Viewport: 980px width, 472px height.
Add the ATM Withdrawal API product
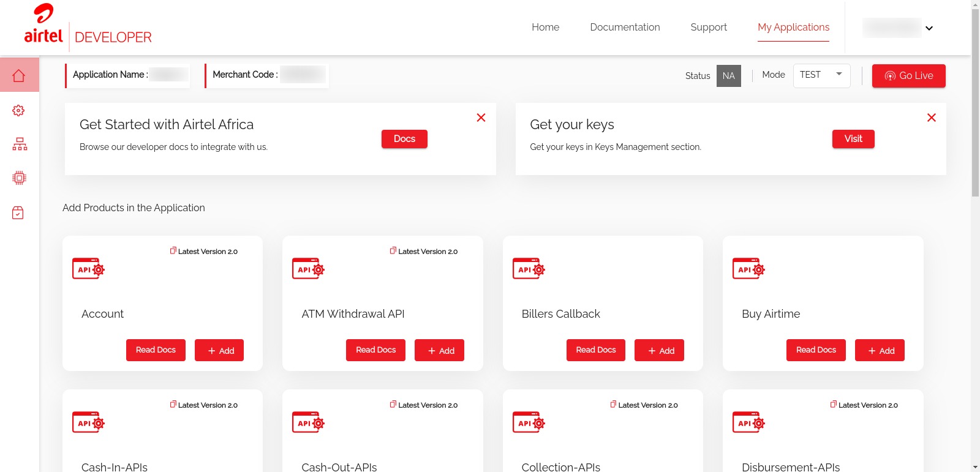click(x=439, y=350)
